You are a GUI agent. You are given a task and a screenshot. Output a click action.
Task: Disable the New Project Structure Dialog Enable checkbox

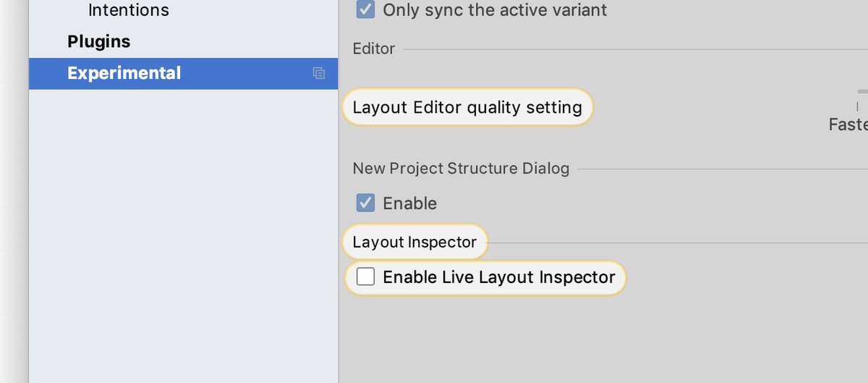(x=366, y=203)
